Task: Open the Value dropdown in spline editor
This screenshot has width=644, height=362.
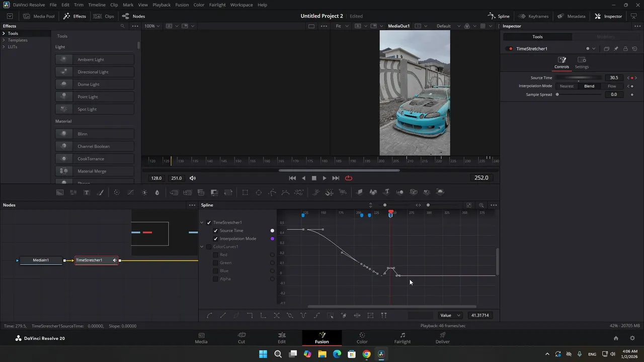Action: [x=450, y=315]
